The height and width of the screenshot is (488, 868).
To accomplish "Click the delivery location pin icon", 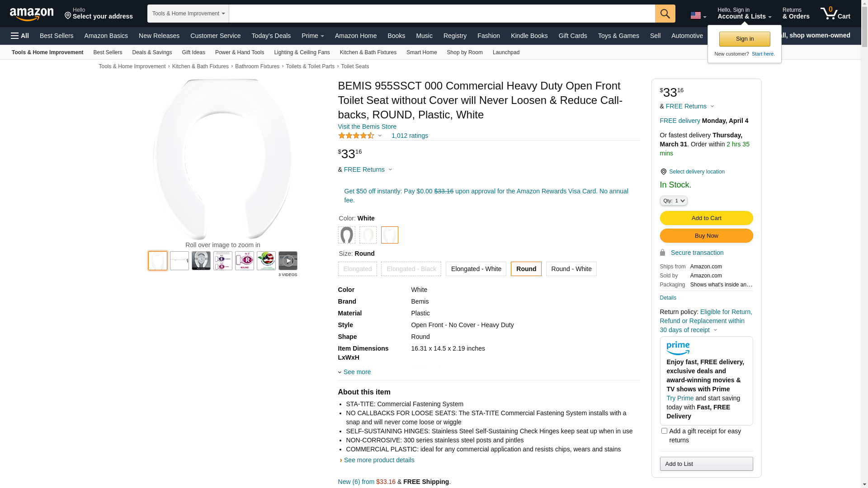I will coord(663,172).
